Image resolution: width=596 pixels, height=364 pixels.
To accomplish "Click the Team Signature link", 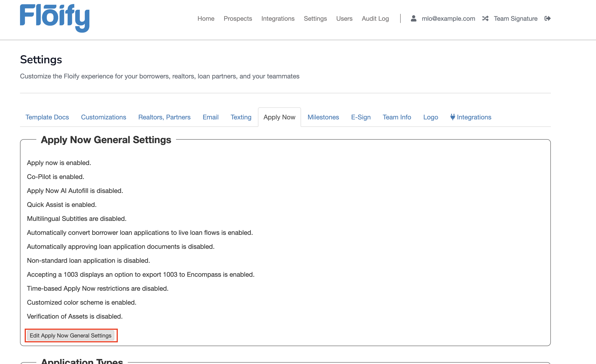I will 515,19.
